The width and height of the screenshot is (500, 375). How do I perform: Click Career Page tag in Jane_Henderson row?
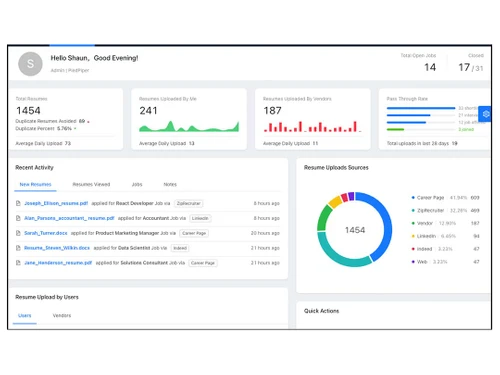[203, 263]
